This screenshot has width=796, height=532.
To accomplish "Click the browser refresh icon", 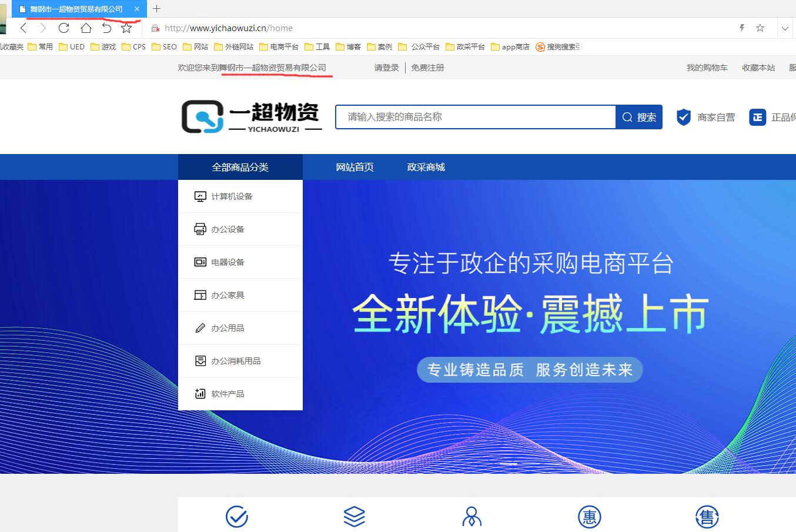I will (64, 28).
